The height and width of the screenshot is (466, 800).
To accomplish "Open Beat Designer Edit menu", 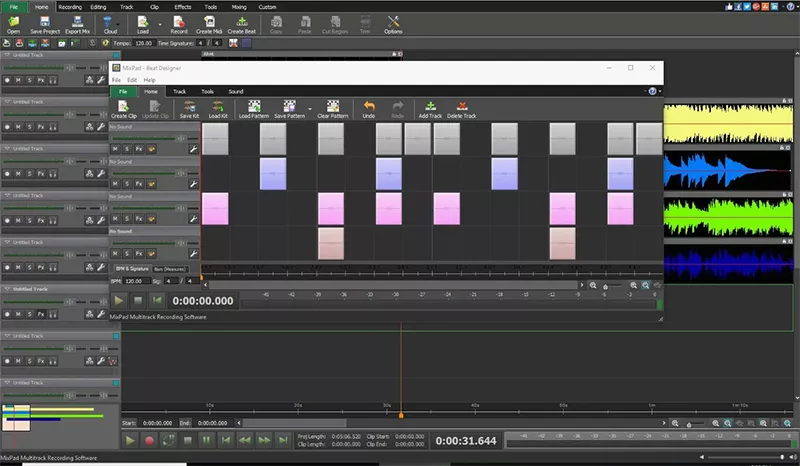I will [132, 80].
